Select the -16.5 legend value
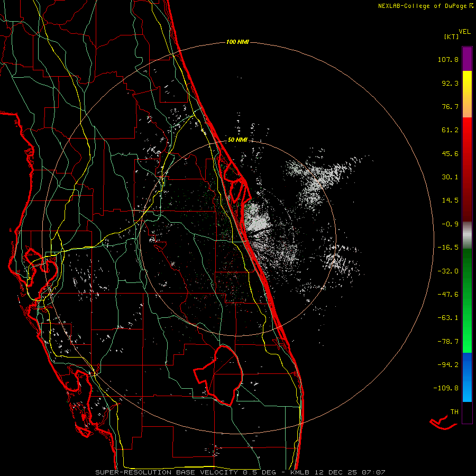 448,248
